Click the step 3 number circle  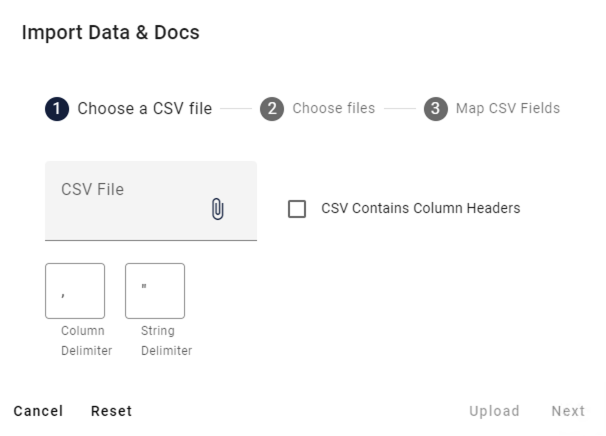pyautogui.click(x=435, y=109)
